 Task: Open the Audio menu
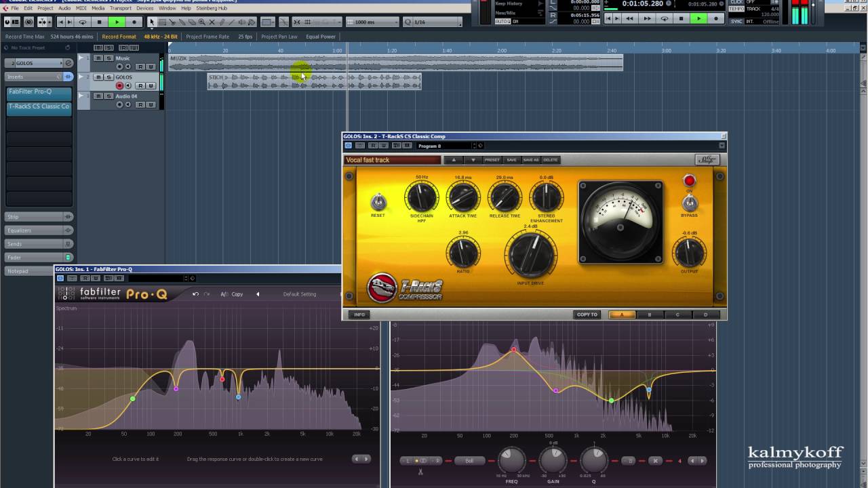[64, 8]
